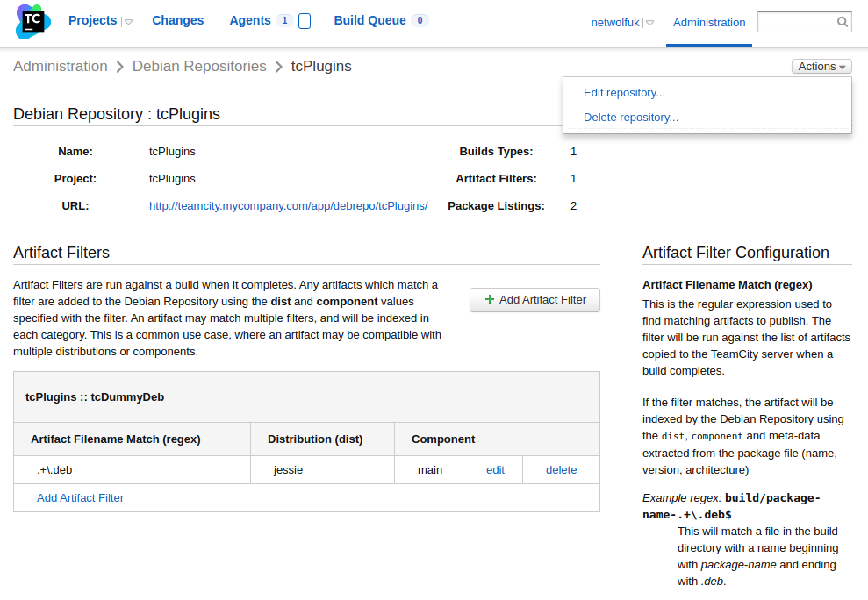868x600 pixels.
Task: Click the green plus icon on Add Artifact Filter
Action: click(x=490, y=299)
